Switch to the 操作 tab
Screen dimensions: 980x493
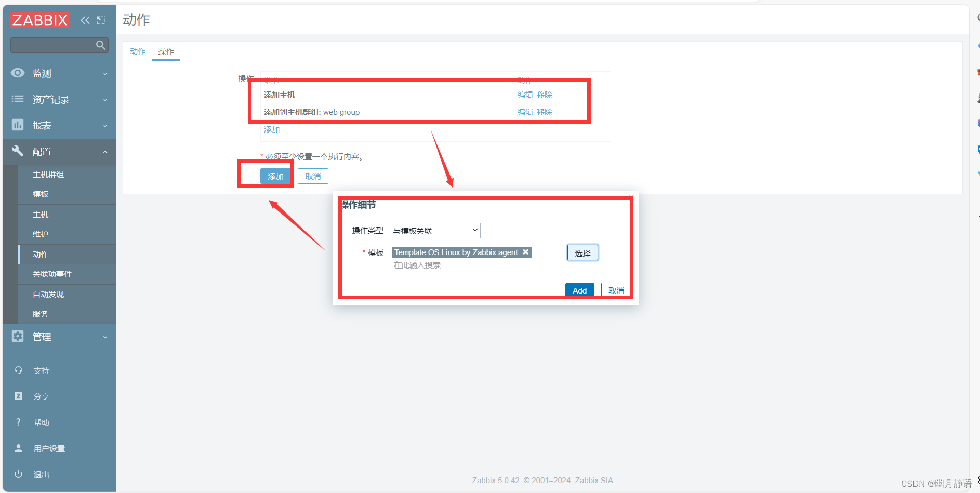(x=166, y=51)
